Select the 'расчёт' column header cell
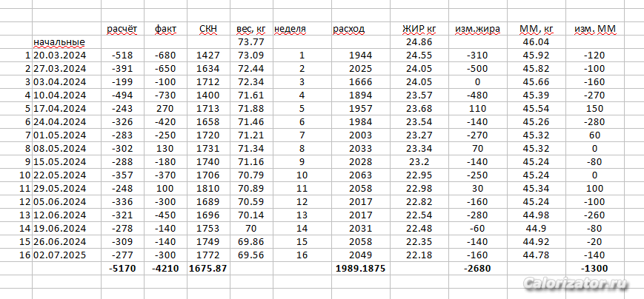 pos(122,29)
